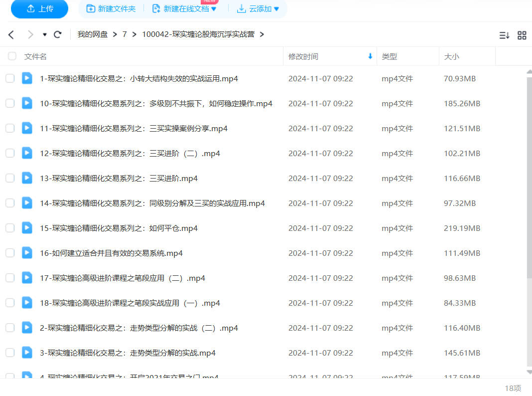Click video icon of 18-笔段实战应用 file
The height and width of the screenshot is (396, 532).
click(x=27, y=302)
